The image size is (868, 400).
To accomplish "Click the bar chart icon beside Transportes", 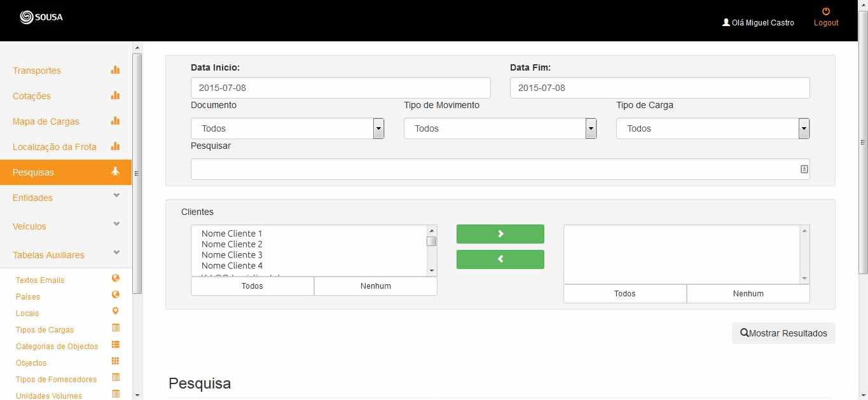I will tap(115, 70).
